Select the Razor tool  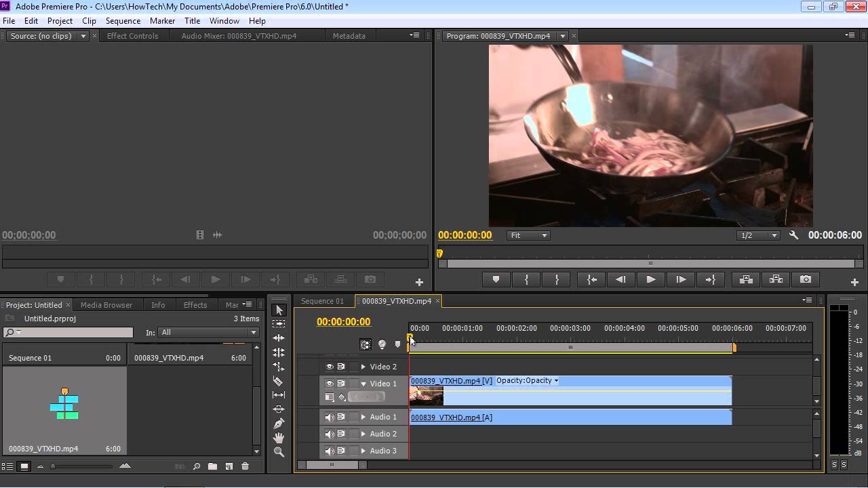(279, 381)
